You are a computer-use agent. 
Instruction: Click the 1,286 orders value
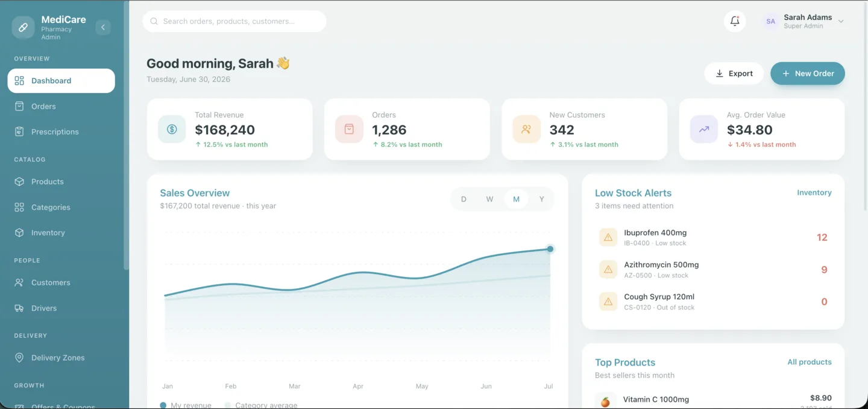tap(389, 130)
